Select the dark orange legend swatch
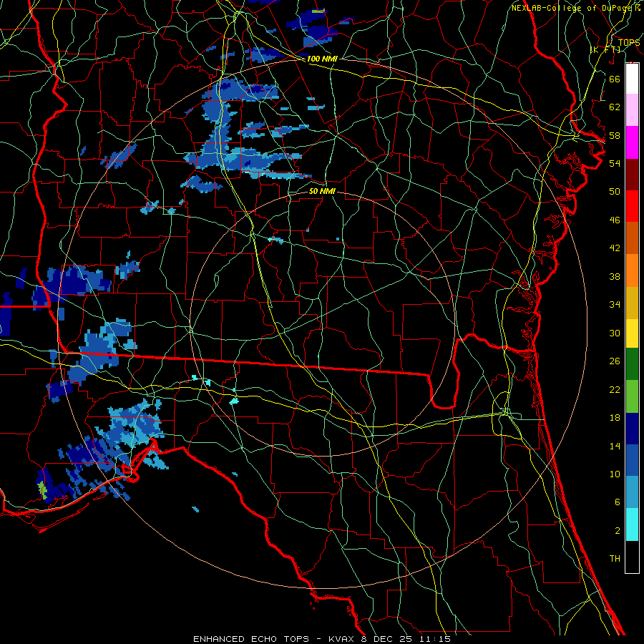The width and height of the screenshot is (644, 644). point(632,238)
